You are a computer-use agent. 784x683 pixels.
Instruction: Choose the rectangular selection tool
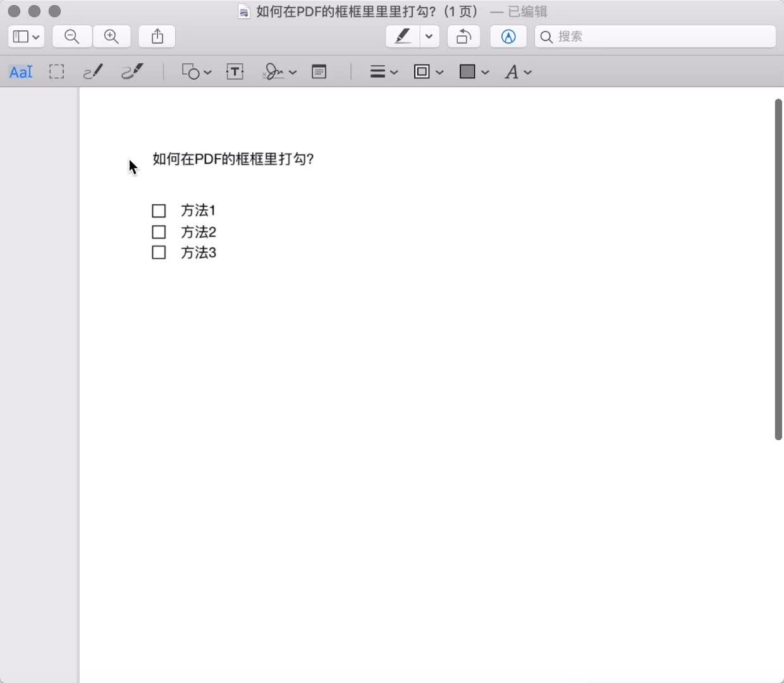[x=57, y=71]
